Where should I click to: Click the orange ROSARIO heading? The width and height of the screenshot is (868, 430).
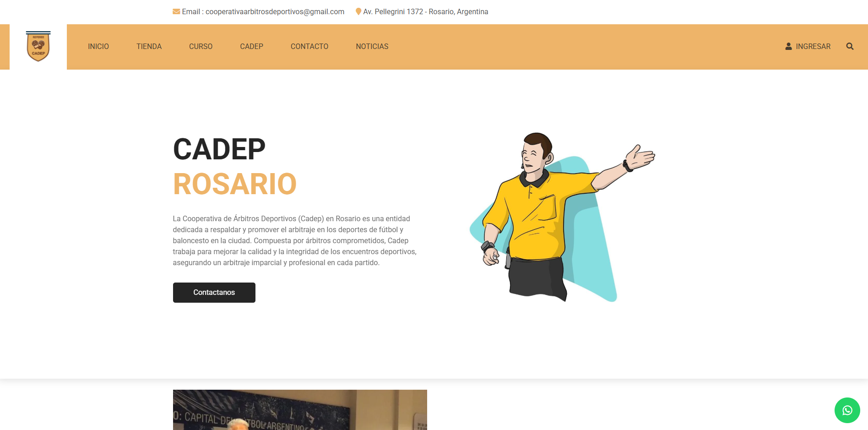click(235, 184)
